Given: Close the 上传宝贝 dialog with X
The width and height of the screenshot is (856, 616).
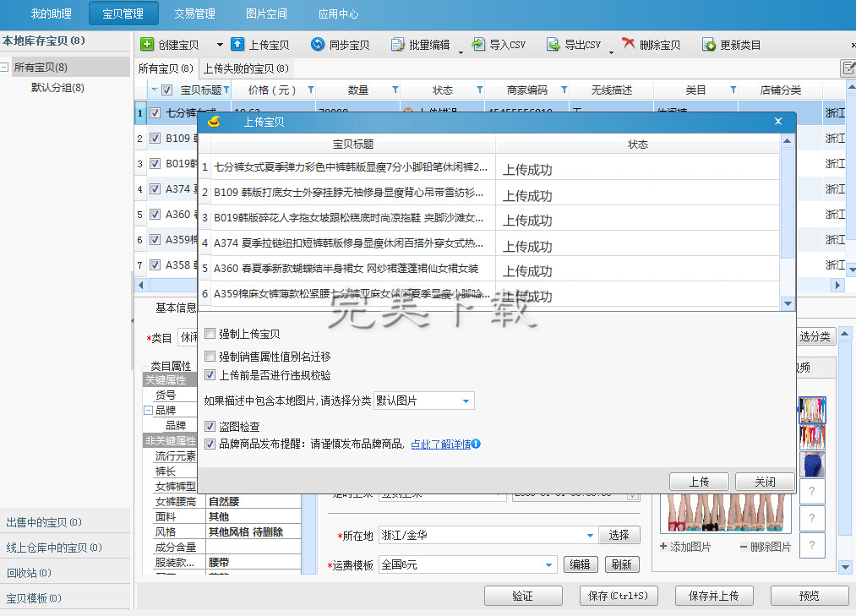Looking at the screenshot, I should click(x=778, y=121).
